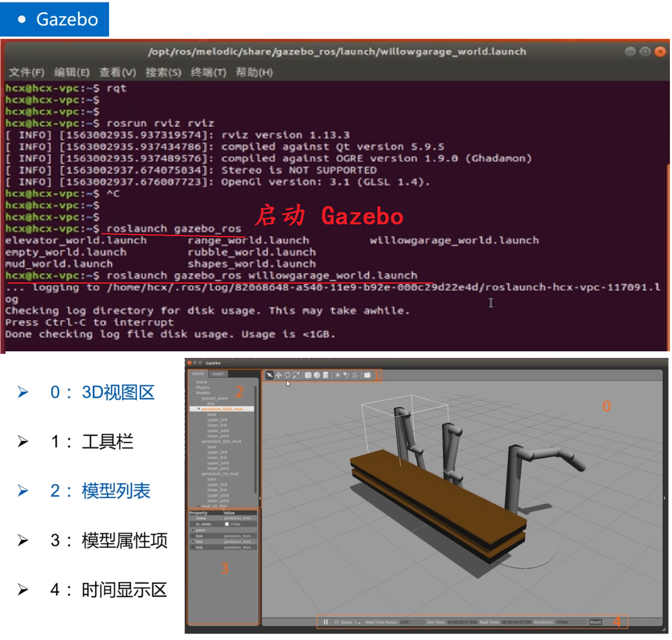672x640 pixels.
Task: Select Physics in the world tree
Action: [x=203, y=388]
